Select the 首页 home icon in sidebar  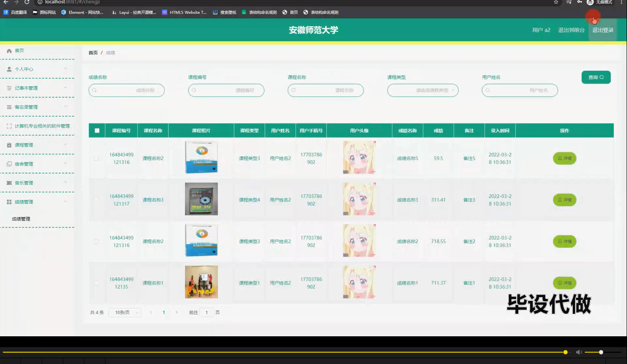point(9,50)
